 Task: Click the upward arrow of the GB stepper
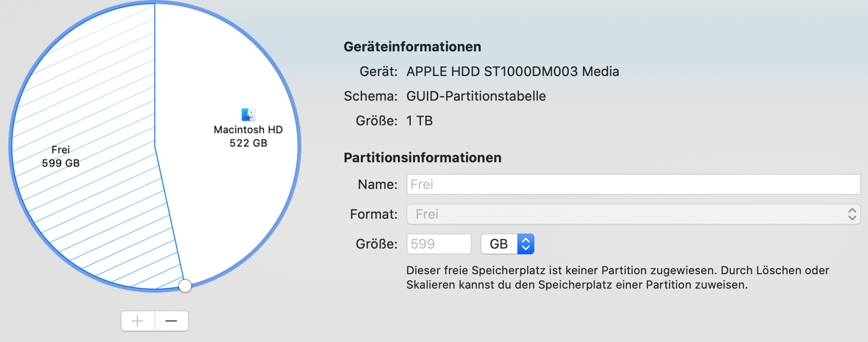[x=525, y=239]
